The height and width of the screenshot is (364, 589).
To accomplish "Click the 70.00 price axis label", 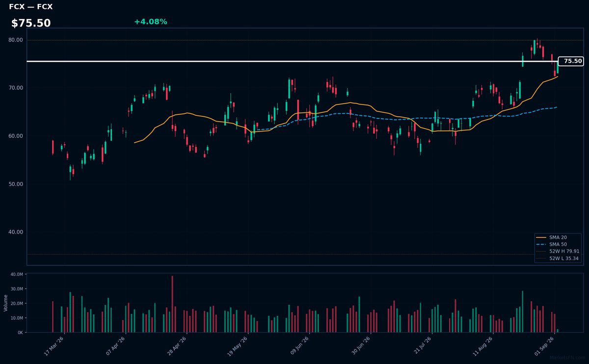I will click(x=16, y=88).
